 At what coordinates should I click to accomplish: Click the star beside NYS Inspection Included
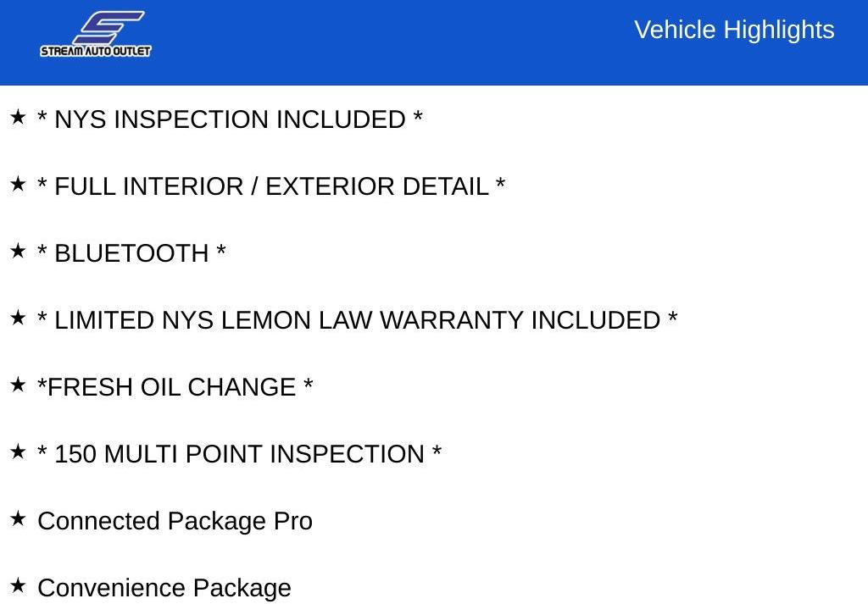point(19,117)
